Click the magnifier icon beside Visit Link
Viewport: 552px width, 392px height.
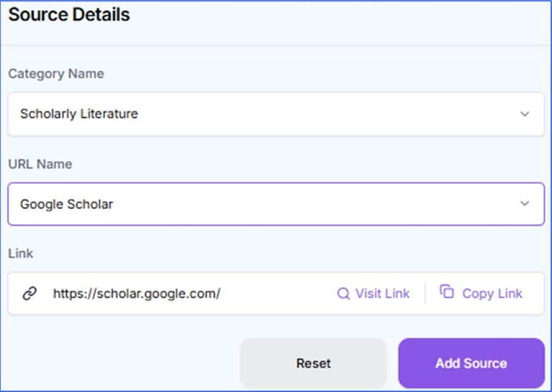pyautogui.click(x=344, y=294)
